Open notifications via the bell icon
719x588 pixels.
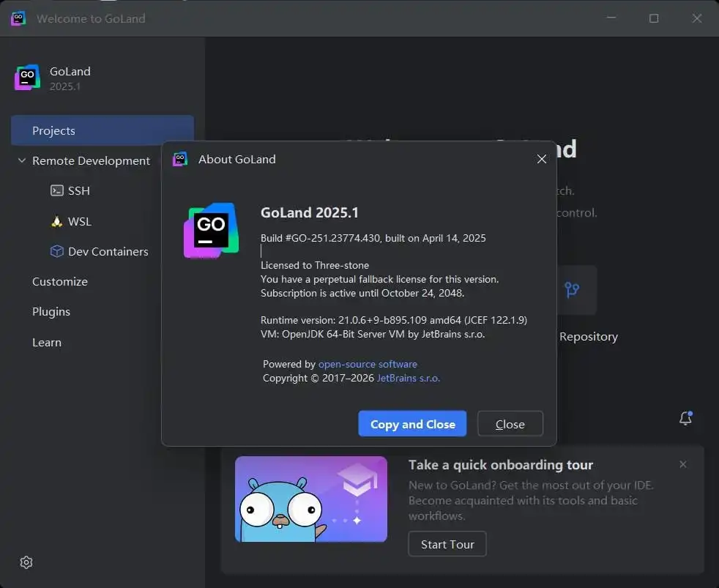pyautogui.click(x=686, y=418)
